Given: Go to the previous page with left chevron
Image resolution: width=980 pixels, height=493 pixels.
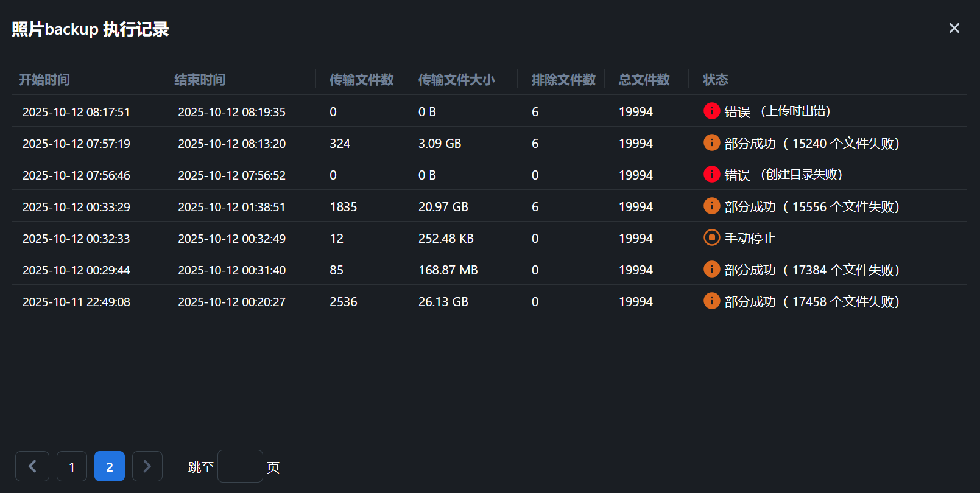Looking at the screenshot, I should [32, 466].
